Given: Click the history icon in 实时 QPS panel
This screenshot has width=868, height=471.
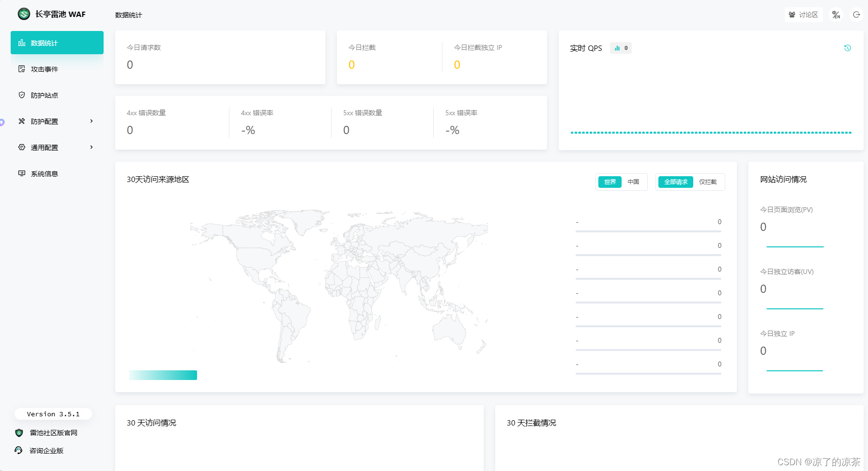Looking at the screenshot, I should pos(848,48).
